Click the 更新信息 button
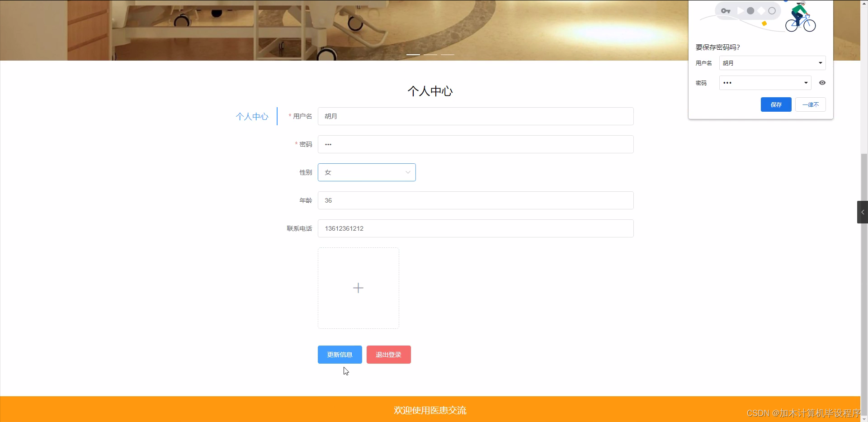The image size is (868, 422). 340,355
